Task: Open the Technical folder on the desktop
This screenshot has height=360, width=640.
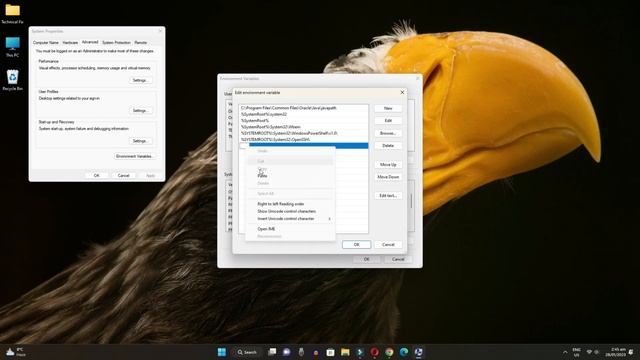Action: click(x=12, y=13)
